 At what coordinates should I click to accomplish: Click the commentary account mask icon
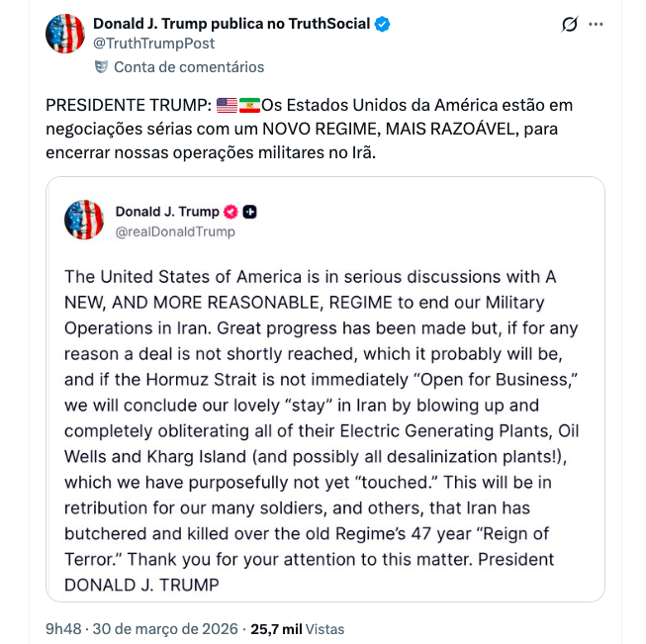click(101, 67)
